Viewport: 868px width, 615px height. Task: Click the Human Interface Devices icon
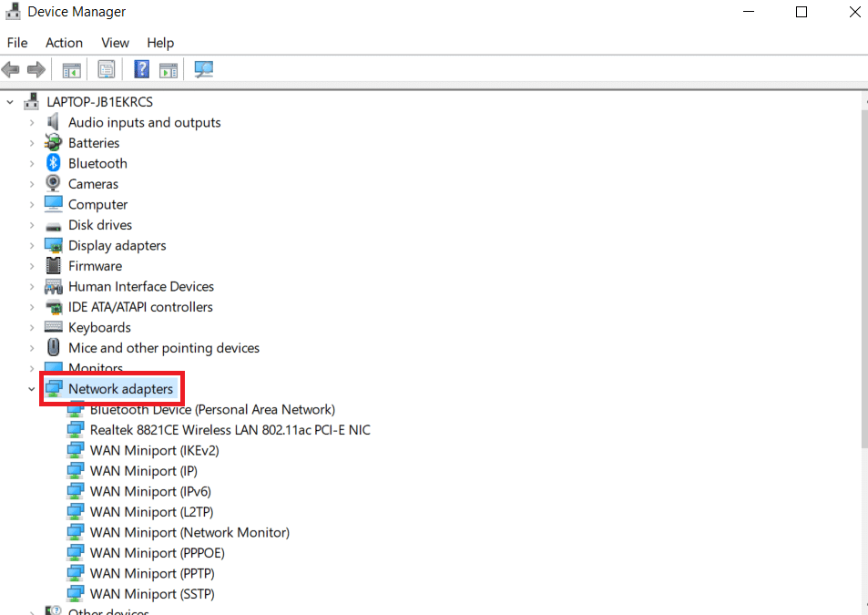(53, 286)
